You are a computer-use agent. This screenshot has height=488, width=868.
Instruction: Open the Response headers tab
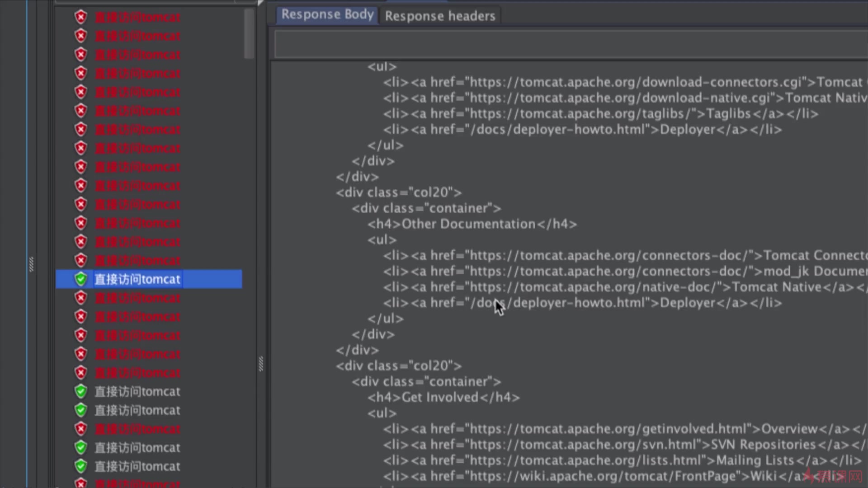[x=440, y=16]
